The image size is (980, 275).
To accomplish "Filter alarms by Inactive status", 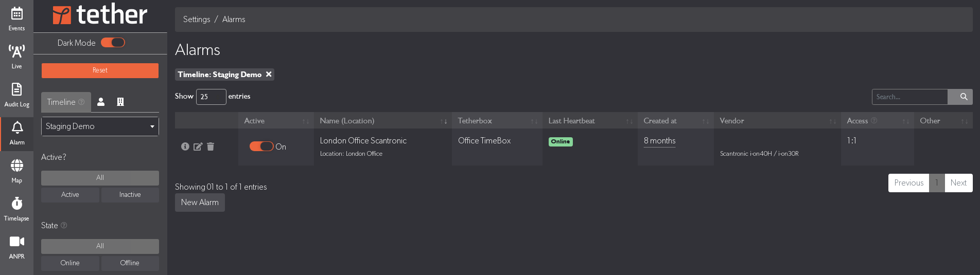I will click(x=130, y=195).
